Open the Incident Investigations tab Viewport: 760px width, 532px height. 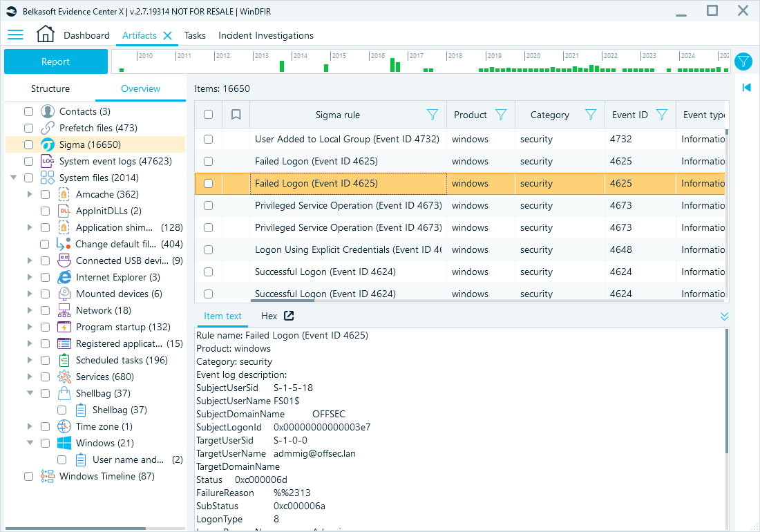[x=265, y=35]
